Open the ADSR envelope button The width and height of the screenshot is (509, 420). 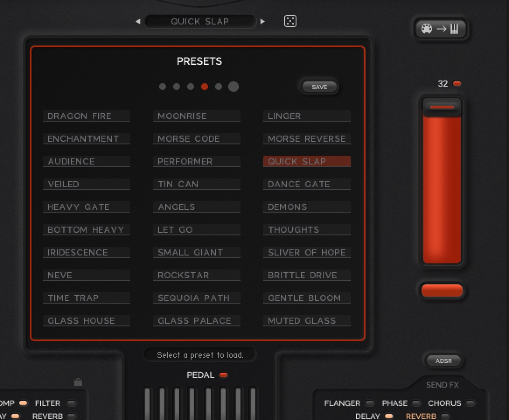pos(443,361)
